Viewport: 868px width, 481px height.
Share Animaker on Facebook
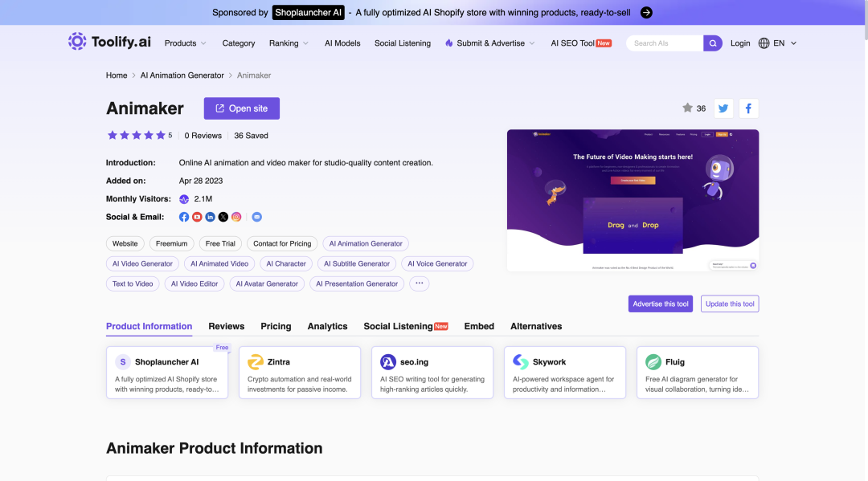click(748, 108)
